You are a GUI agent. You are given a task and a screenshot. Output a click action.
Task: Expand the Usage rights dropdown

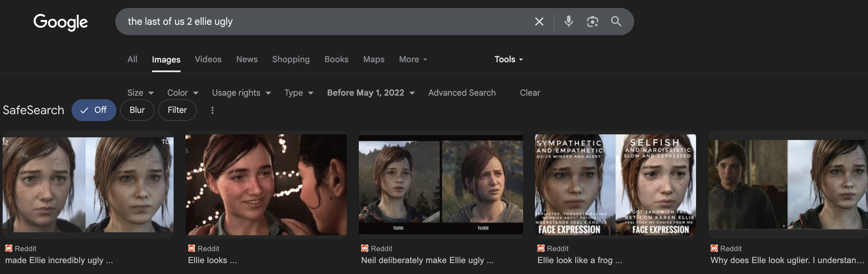tap(242, 93)
